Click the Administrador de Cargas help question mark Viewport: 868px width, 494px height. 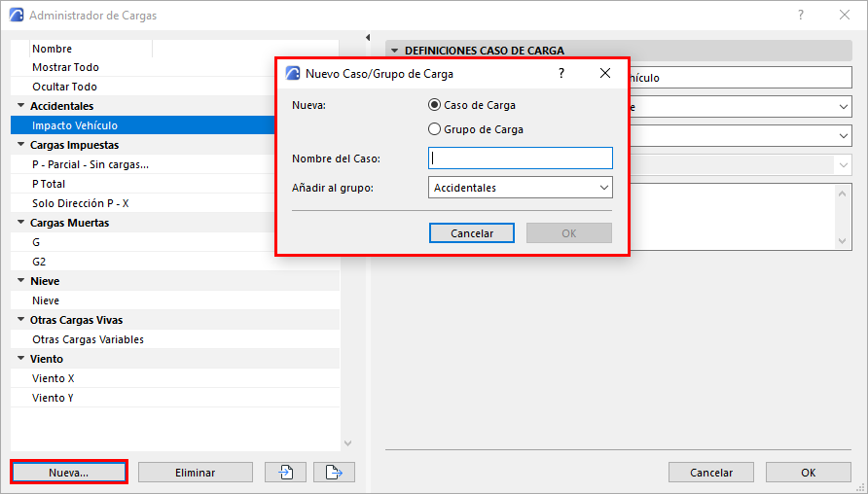point(800,16)
